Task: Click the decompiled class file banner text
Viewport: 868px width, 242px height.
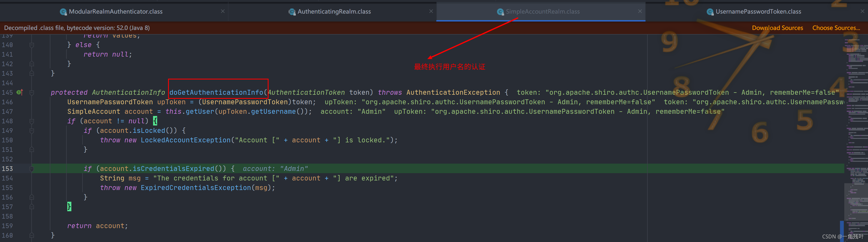Action: coord(77,28)
